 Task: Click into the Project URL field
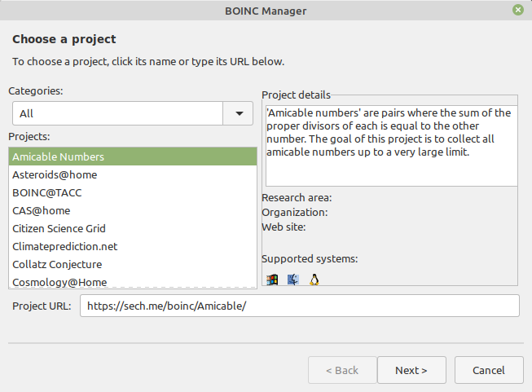pyautogui.click(x=300, y=306)
